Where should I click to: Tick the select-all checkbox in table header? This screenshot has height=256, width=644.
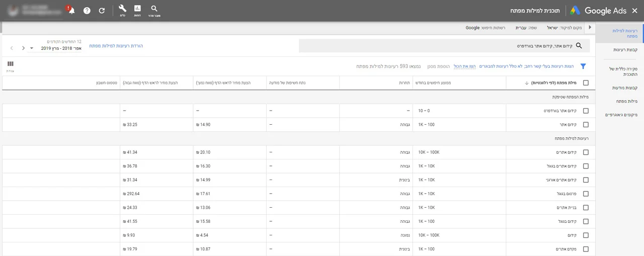click(585, 83)
